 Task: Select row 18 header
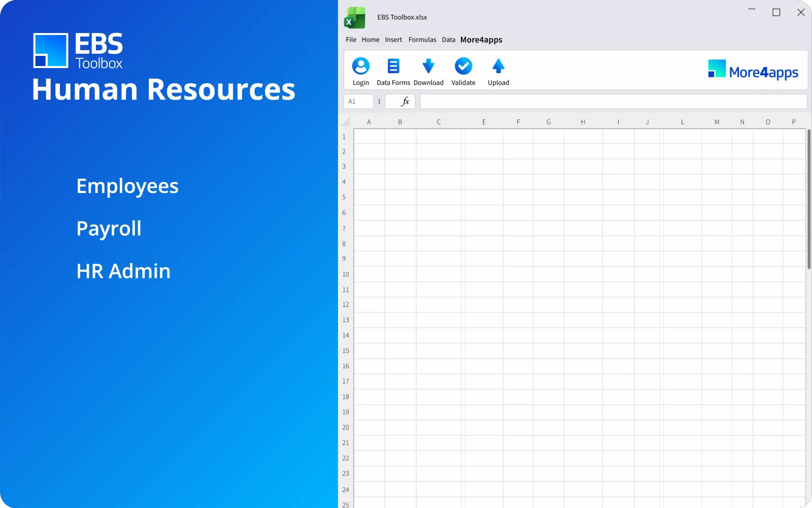click(x=346, y=397)
